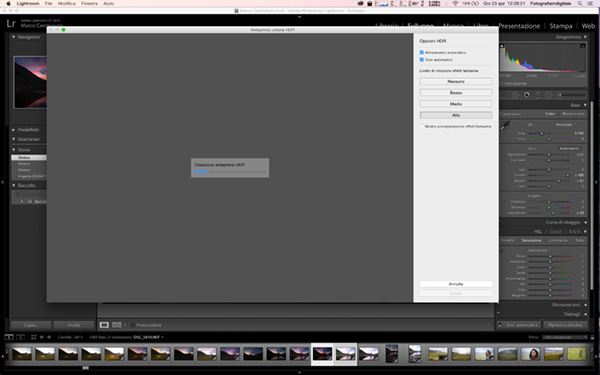Viewport: 600px width, 375px height.
Task: Click the Copia button
Action: (x=31, y=325)
